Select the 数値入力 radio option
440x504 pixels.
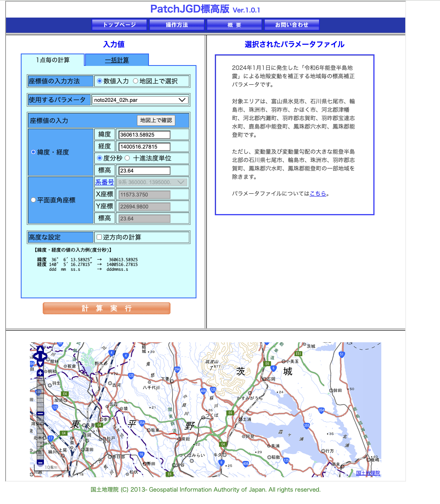coord(100,81)
